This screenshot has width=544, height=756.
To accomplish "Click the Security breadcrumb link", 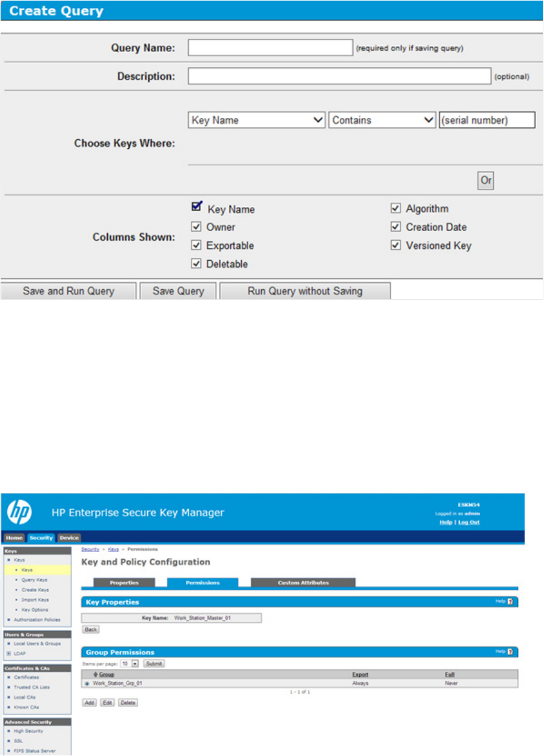I will (90, 549).
